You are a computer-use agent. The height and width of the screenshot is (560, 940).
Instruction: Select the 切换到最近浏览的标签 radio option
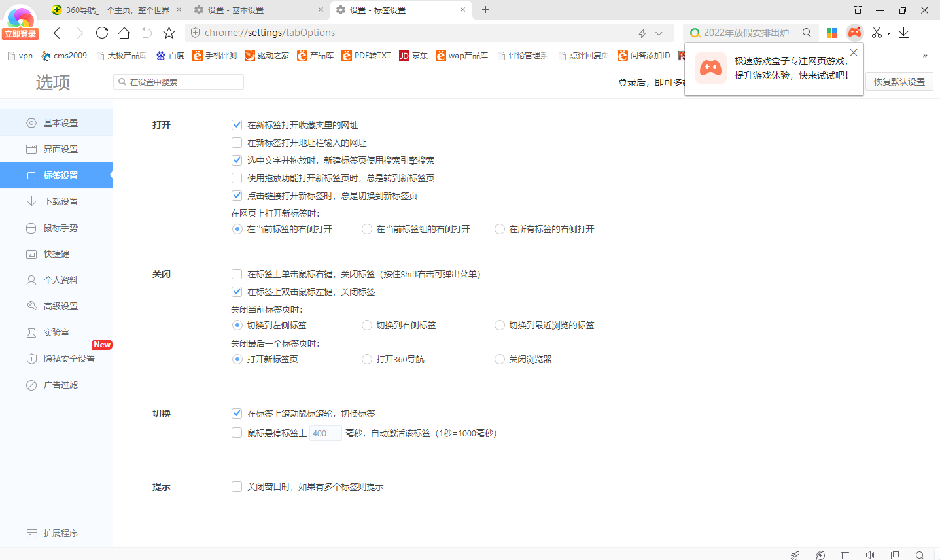[499, 325]
